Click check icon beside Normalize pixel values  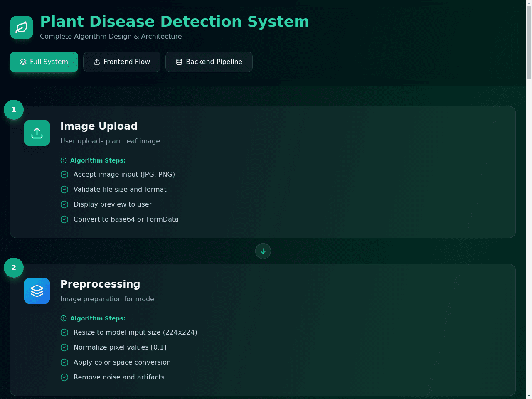[x=64, y=347]
